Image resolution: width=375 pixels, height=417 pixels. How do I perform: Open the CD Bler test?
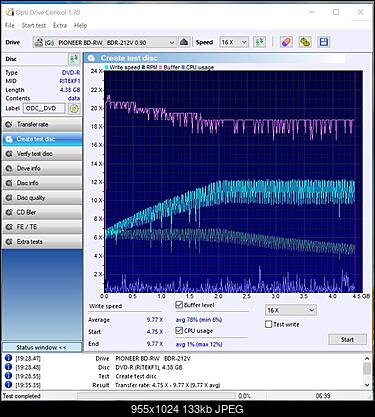pos(42,212)
